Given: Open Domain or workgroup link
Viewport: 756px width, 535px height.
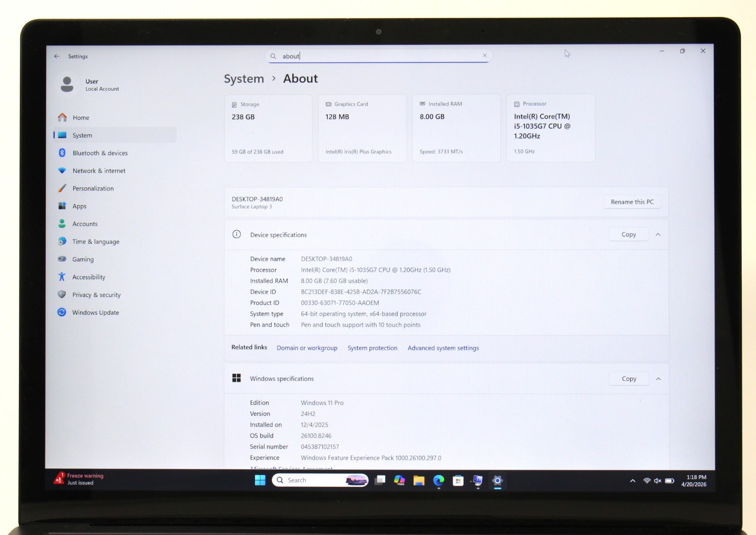Looking at the screenshot, I should pos(307,348).
